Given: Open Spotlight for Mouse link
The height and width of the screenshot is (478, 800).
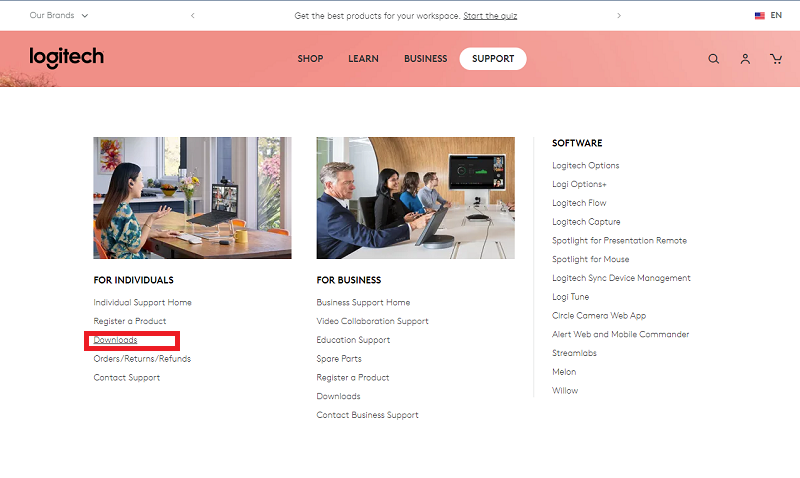Looking at the screenshot, I should click(590, 260).
